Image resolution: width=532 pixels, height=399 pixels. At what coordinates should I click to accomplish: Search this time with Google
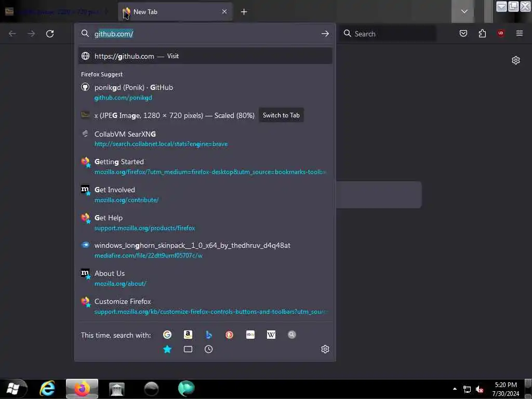pyautogui.click(x=167, y=335)
